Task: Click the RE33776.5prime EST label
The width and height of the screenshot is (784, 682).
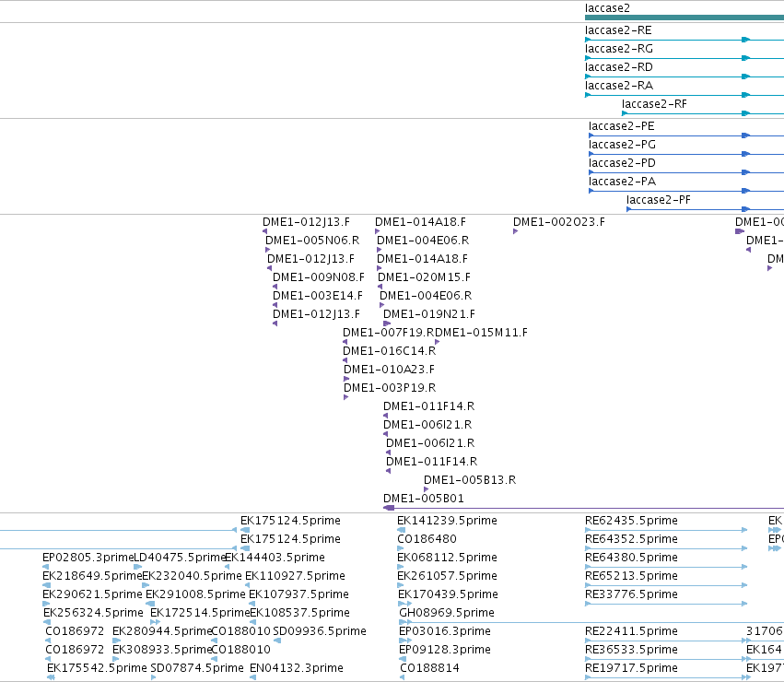Action: pyautogui.click(x=631, y=594)
